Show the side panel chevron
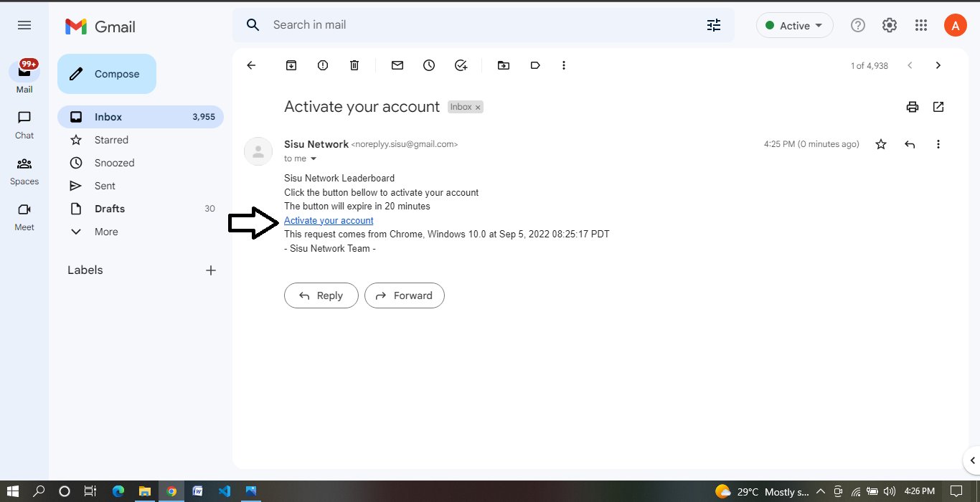980x502 pixels. pyautogui.click(x=972, y=460)
